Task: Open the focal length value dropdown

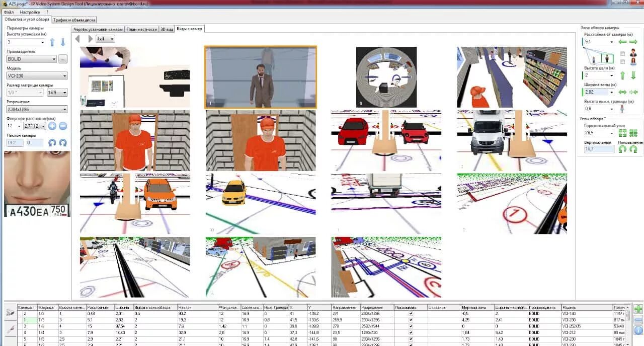Action: click(x=19, y=126)
